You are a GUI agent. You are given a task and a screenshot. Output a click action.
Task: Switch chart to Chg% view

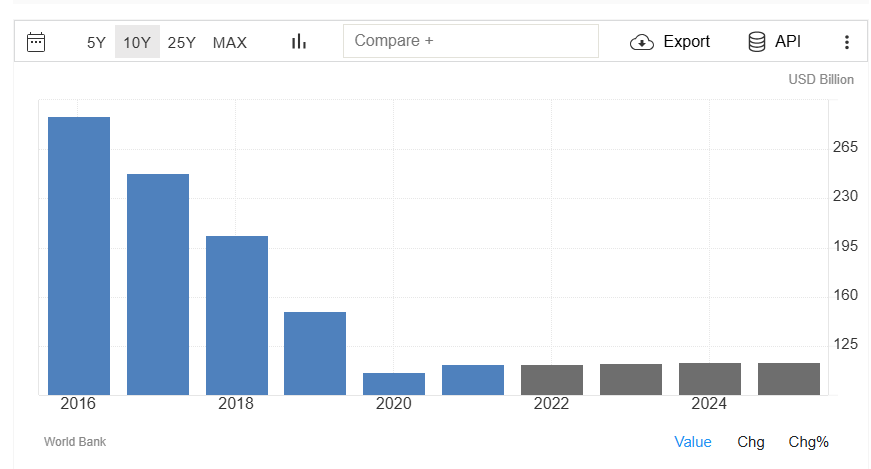tap(808, 442)
